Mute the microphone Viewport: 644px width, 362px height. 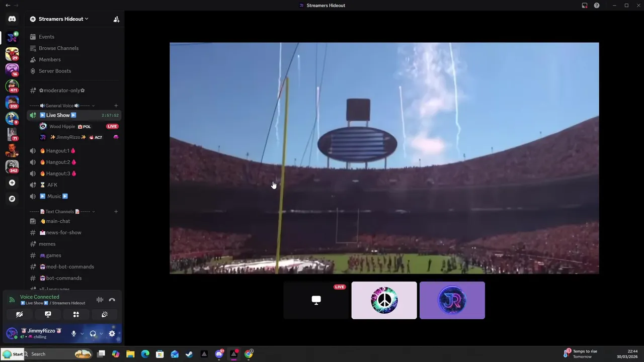coord(73,333)
